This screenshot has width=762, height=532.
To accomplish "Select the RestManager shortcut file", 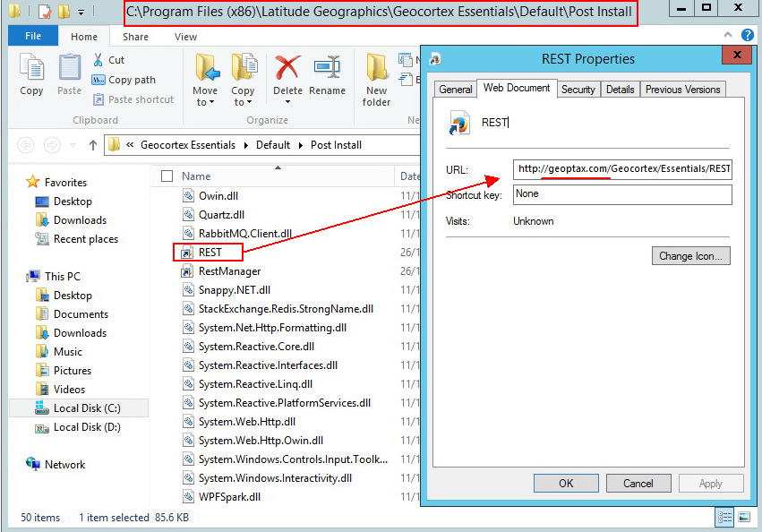I will [229, 271].
